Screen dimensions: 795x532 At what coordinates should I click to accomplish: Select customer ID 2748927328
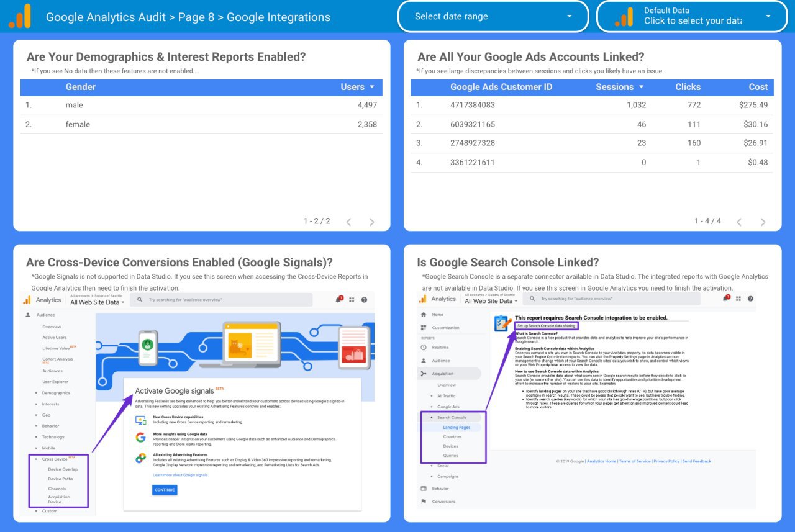[473, 143]
